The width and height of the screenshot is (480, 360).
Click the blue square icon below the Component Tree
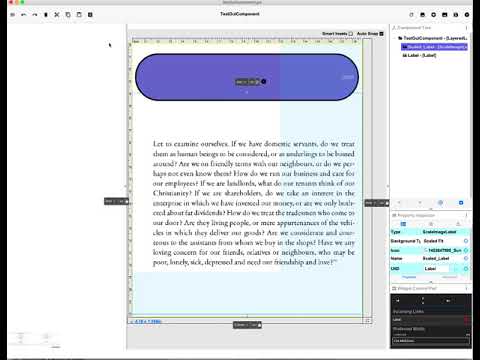(x=461, y=203)
